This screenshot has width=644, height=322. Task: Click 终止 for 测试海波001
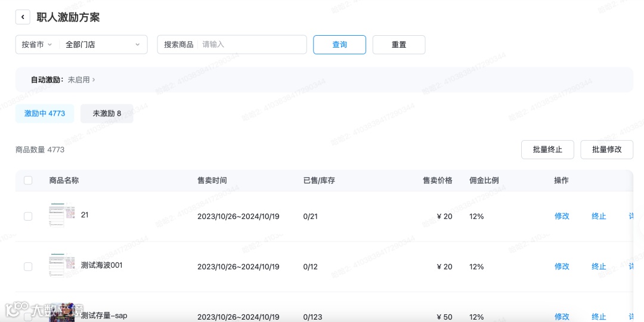tap(599, 267)
